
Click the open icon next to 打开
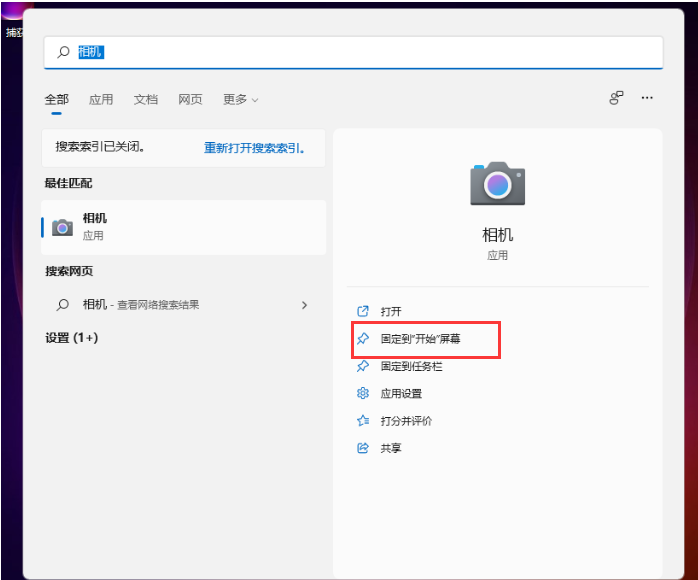click(x=363, y=311)
